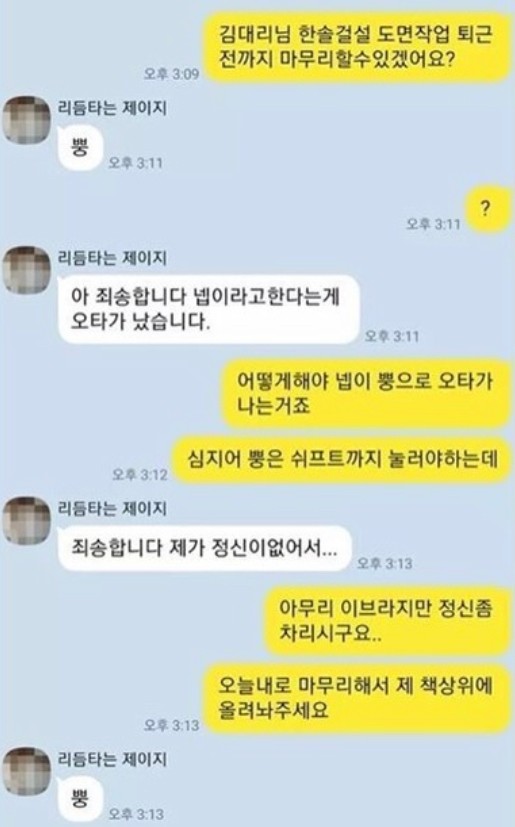Tap the '오늘내로 마무리해서 제 책상위에' message

(x=357, y=698)
